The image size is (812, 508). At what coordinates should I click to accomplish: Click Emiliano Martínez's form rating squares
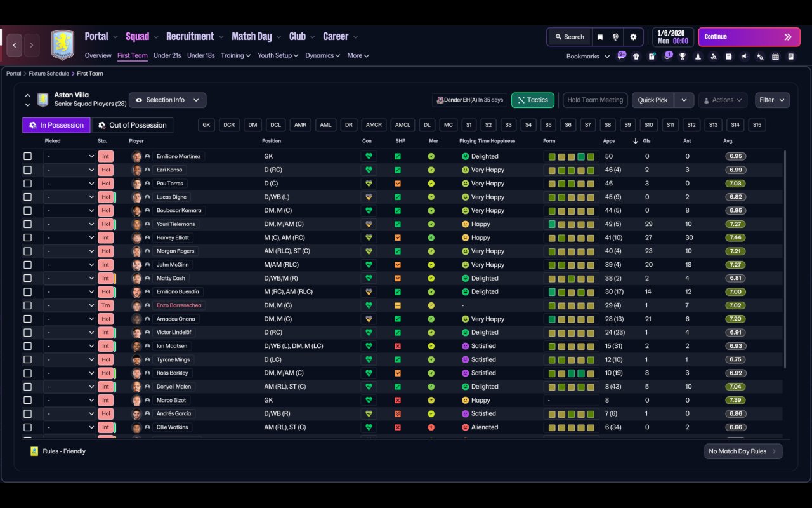tap(571, 156)
